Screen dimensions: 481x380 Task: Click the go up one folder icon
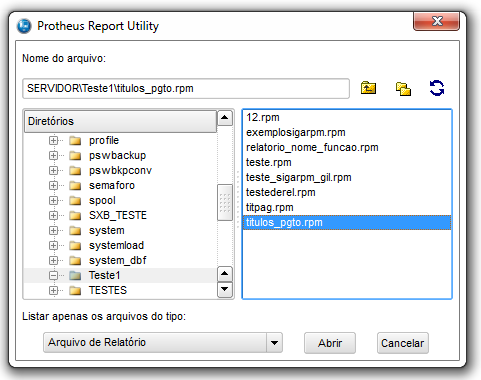(368, 88)
